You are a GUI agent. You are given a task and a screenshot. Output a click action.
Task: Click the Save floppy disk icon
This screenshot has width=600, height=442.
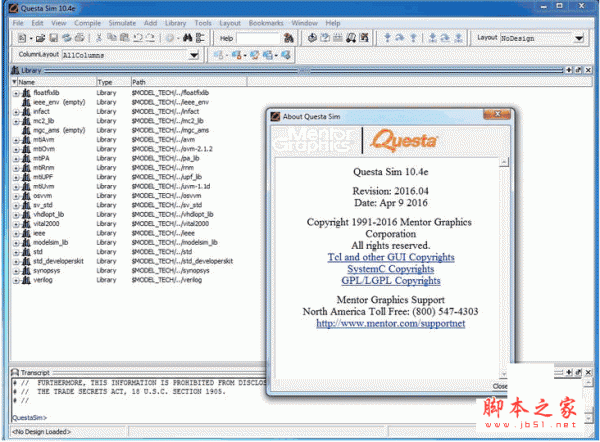coord(54,38)
